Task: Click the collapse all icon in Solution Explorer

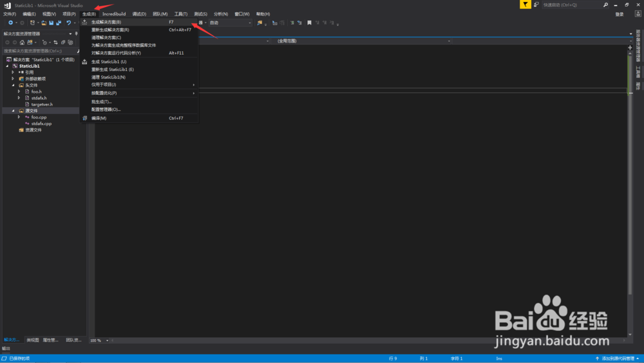Action: point(63,43)
